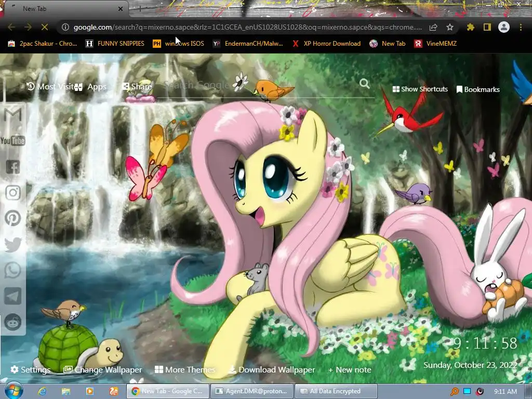532x399 pixels.
Task: Click the system tray clock 9:11 AM
Action: click(505, 392)
